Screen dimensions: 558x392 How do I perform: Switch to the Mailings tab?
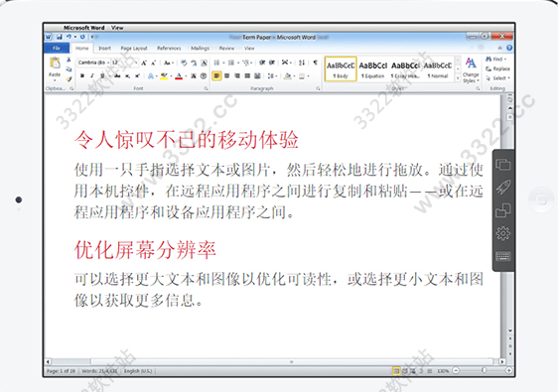click(200, 48)
